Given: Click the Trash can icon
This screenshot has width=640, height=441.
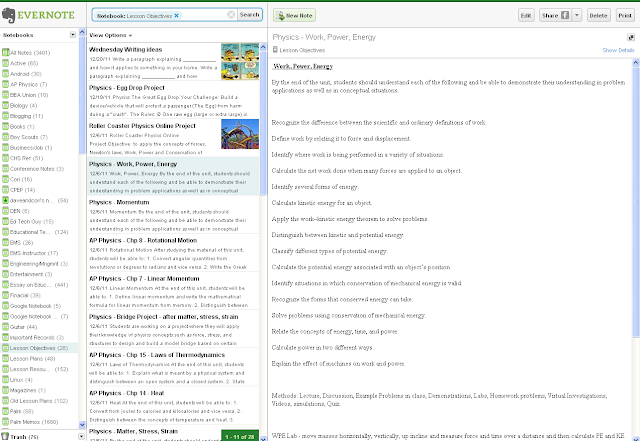Looking at the screenshot, I should (x=5, y=436).
